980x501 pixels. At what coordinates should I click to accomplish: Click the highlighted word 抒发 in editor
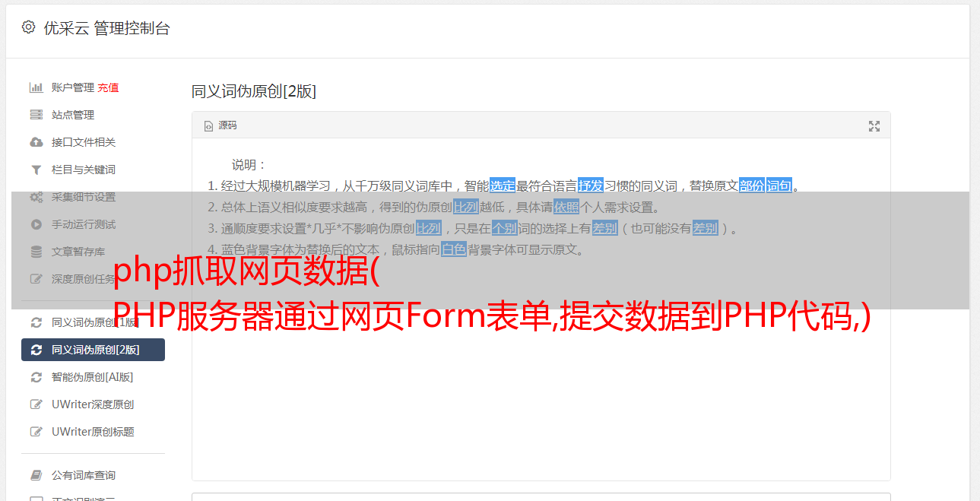pyautogui.click(x=591, y=185)
